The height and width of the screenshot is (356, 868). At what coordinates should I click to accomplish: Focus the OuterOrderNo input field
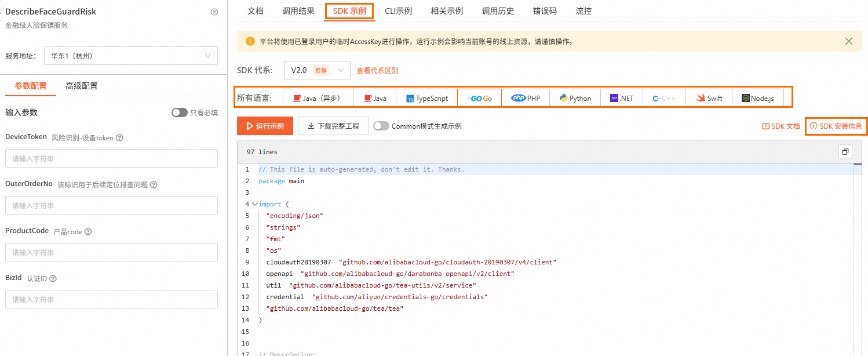[x=111, y=205]
